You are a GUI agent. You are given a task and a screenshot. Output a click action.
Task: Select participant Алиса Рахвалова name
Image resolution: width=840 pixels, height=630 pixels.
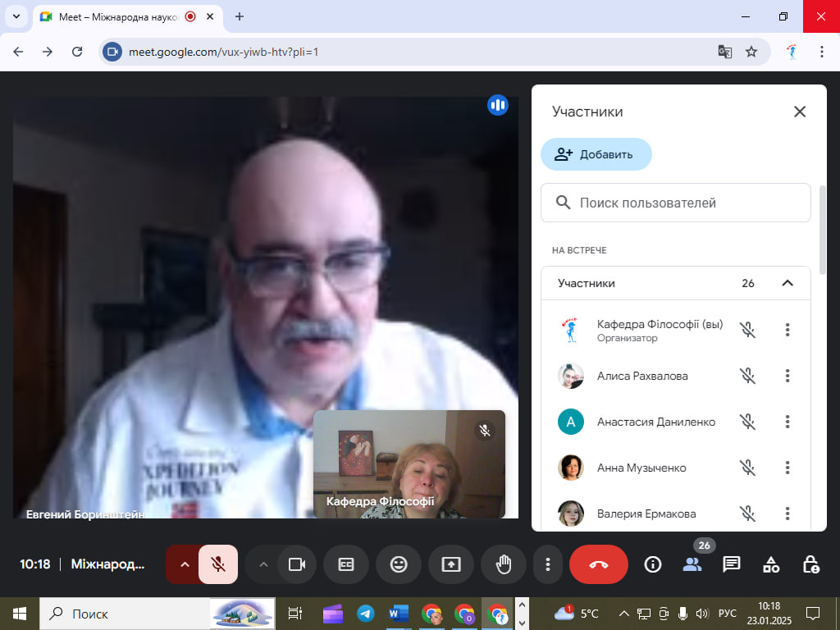coord(642,376)
